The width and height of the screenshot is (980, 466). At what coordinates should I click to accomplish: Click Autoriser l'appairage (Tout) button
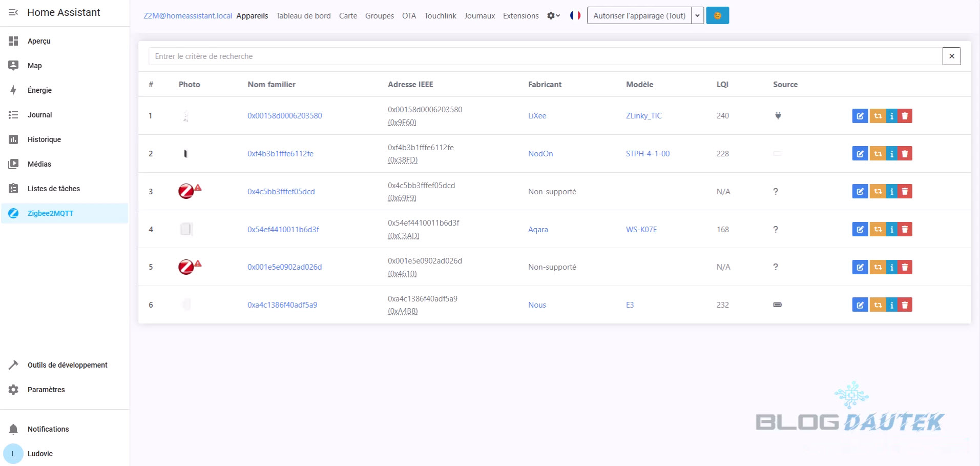pyautogui.click(x=639, y=15)
